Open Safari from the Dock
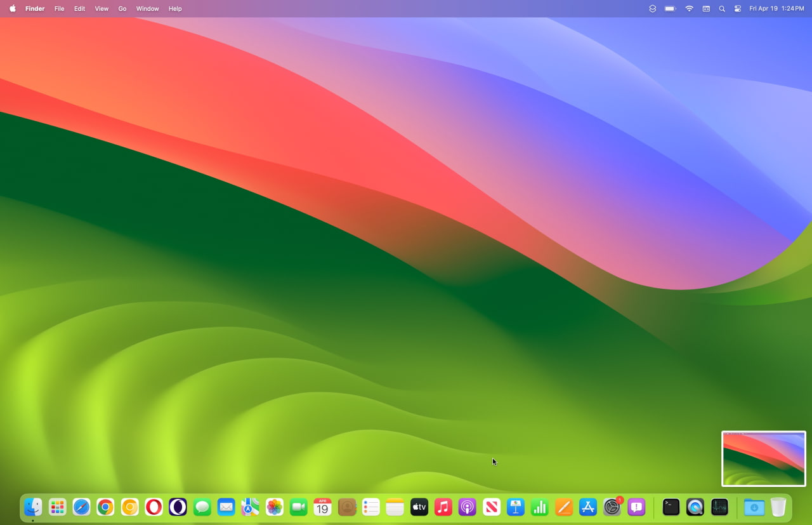 click(81, 507)
